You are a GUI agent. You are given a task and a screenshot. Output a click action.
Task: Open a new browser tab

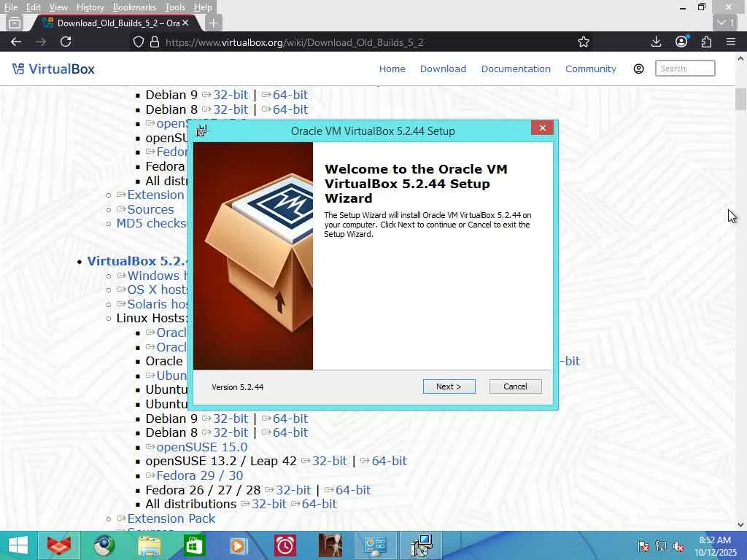click(214, 23)
